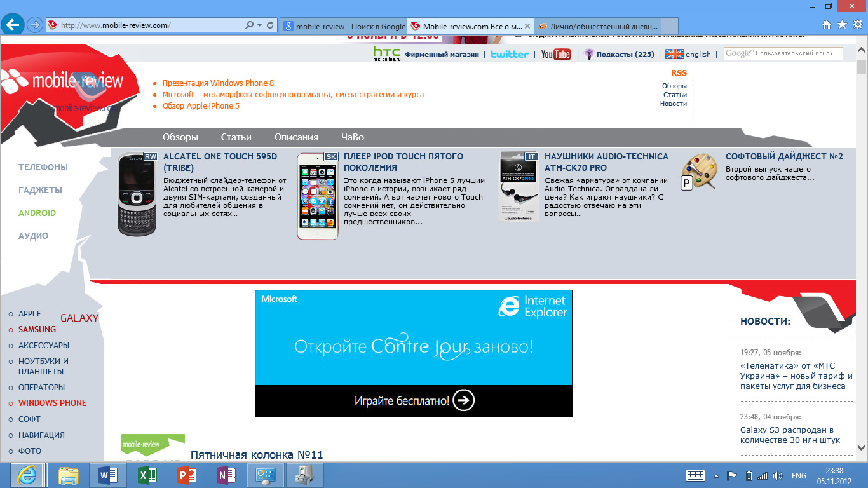Open the Alcatel One Touch phone thumbnail
The image size is (868, 488).
point(138,194)
